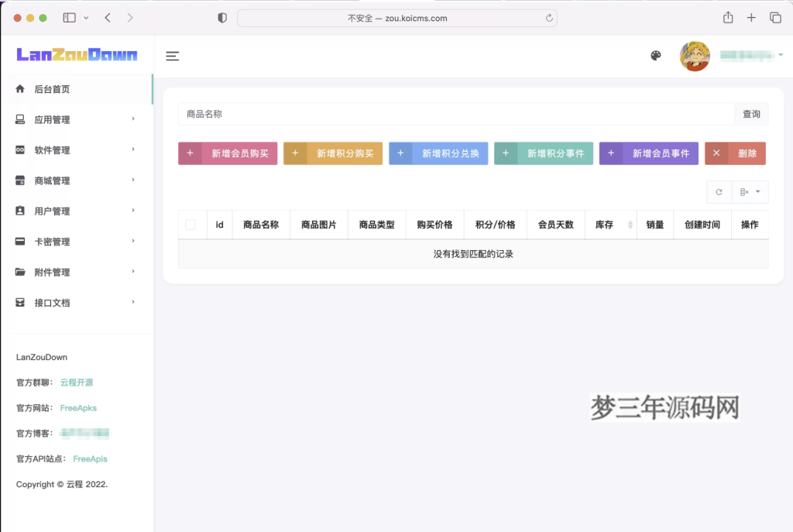This screenshot has height=532, width=793.
Task: Open the sidebar collapse hamburger icon
Action: 172,56
